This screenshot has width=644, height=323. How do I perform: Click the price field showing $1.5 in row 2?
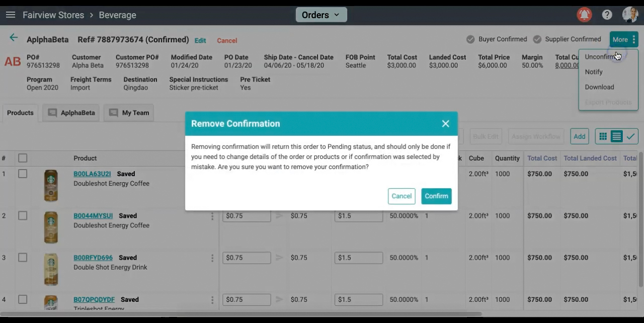pyautogui.click(x=358, y=216)
